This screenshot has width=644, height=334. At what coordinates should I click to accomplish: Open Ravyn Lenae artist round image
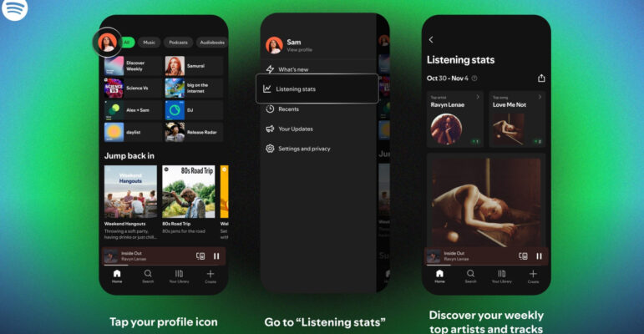[446, 129]
